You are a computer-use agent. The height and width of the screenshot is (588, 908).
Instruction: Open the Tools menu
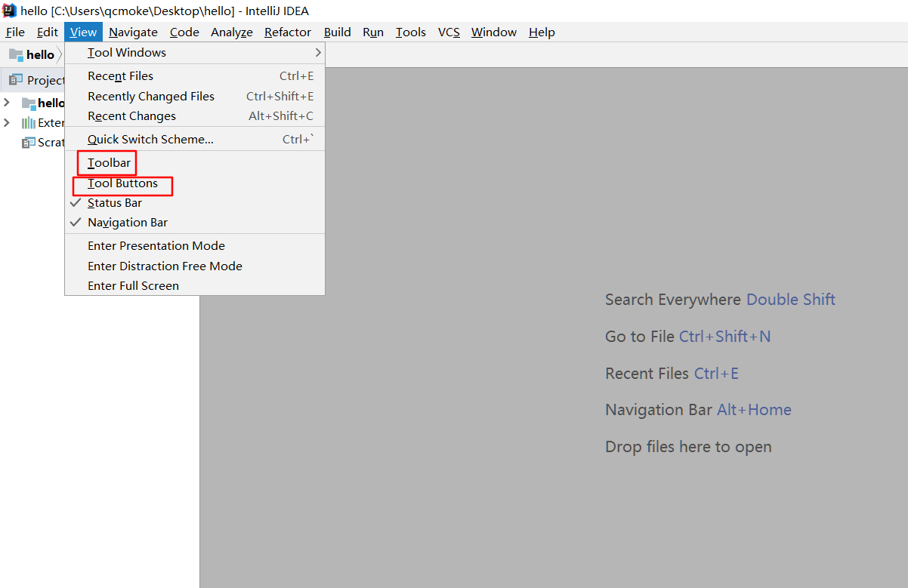(411, 32)
